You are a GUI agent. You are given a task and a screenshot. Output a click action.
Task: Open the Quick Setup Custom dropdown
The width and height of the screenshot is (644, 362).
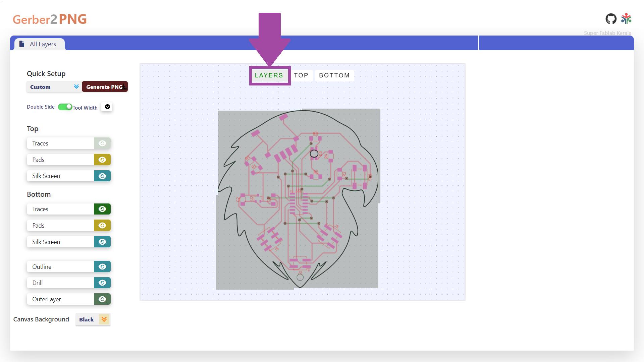54,87
